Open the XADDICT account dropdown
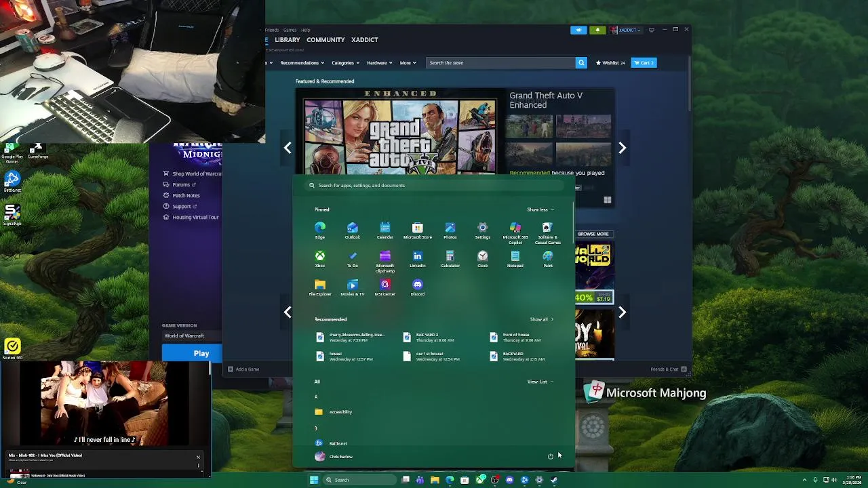 click(625, 30)
